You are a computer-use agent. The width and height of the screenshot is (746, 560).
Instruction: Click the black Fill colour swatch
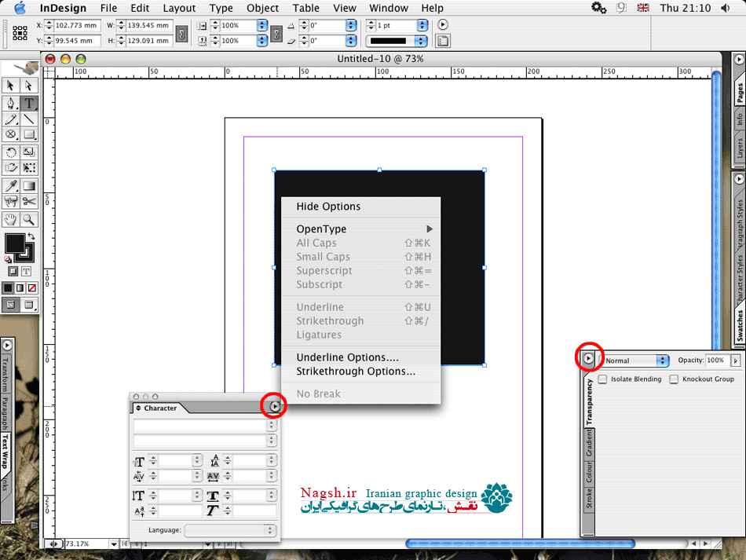click(x=15, y=243)
